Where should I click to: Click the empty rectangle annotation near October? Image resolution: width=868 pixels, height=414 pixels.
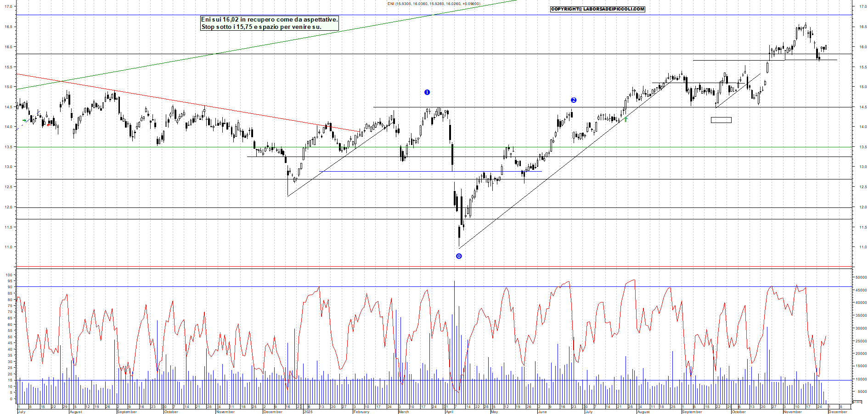click(721, 119)
